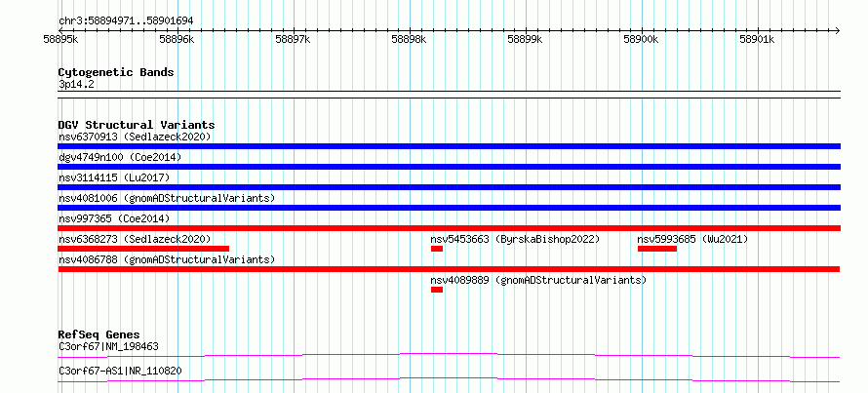Screen dimensions: 868x393
Task: Select the 3p14.2 band label
Action: (76, 84)
